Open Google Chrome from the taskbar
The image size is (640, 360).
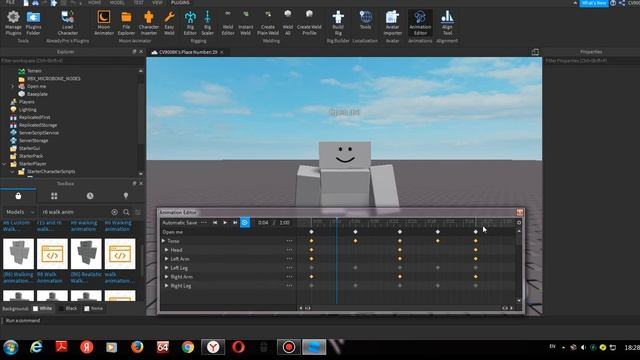pyautogui.click(x=188, y=347)
